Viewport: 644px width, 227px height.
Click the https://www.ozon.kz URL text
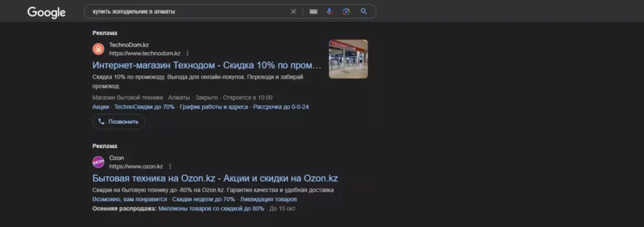coord(136,167)
